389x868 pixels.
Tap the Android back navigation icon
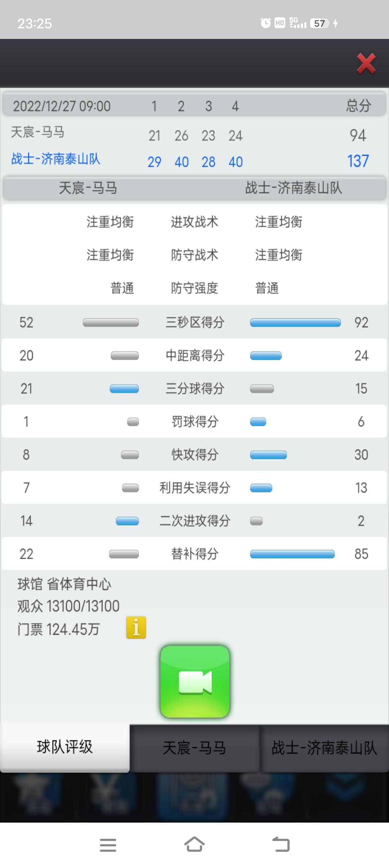point(281,845)
